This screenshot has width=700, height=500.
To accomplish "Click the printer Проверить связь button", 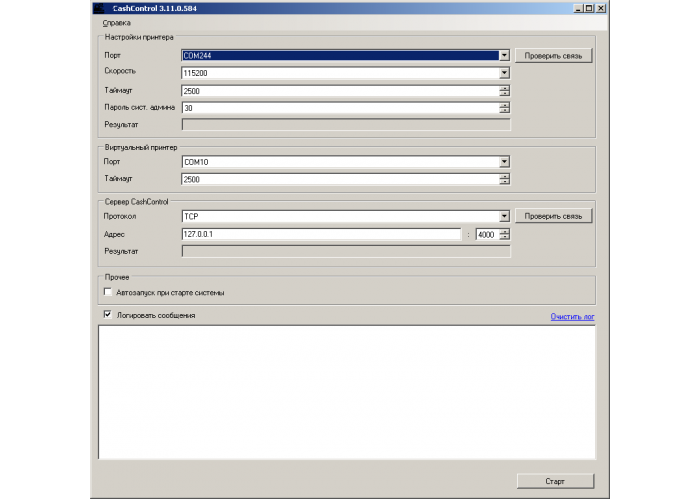I will click(x=554, y=56).
